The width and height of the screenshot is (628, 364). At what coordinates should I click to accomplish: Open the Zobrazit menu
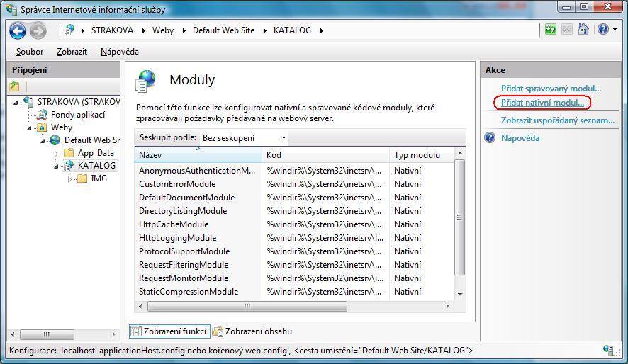72,52
